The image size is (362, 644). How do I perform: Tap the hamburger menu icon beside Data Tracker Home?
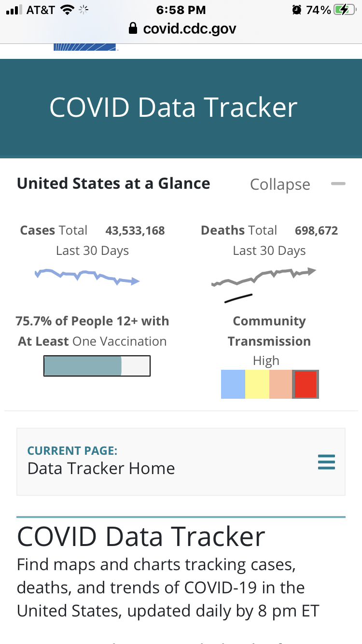pyautogui.click(x=326, y=462)
